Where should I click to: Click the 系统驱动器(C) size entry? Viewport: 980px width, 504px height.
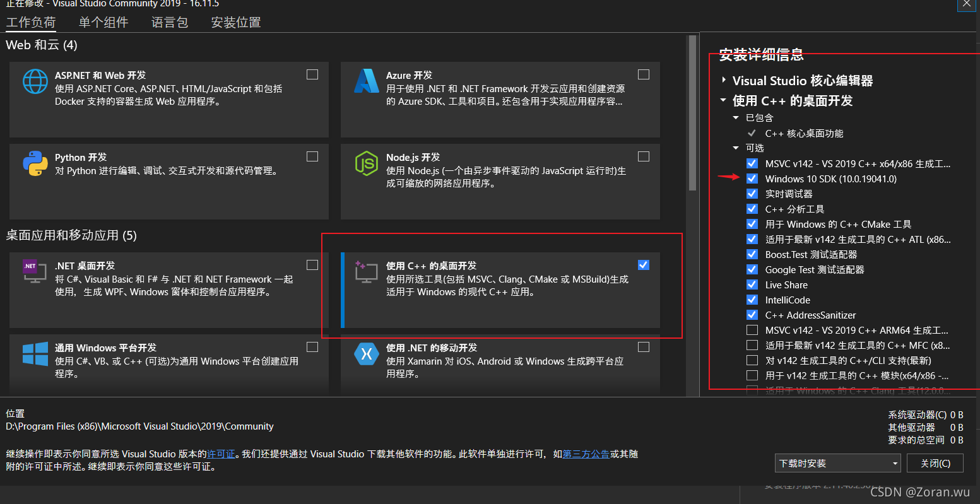click(926, 415)
